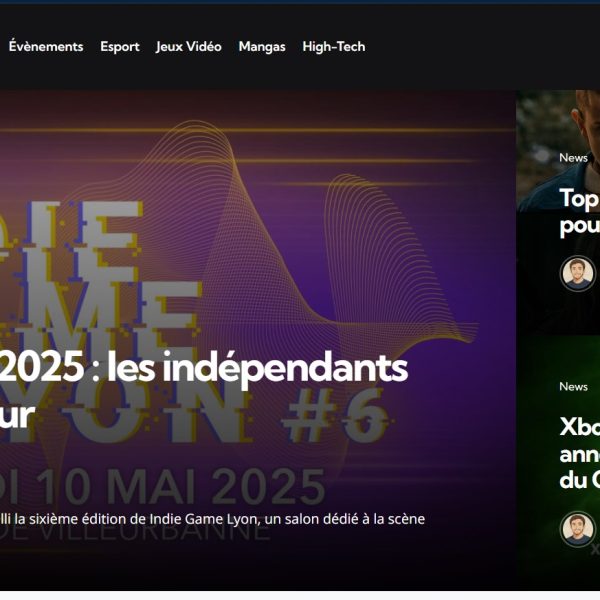Open the 'Top pou...' article headline
This screenshot has width=600, height=600.
click(579, 212)
